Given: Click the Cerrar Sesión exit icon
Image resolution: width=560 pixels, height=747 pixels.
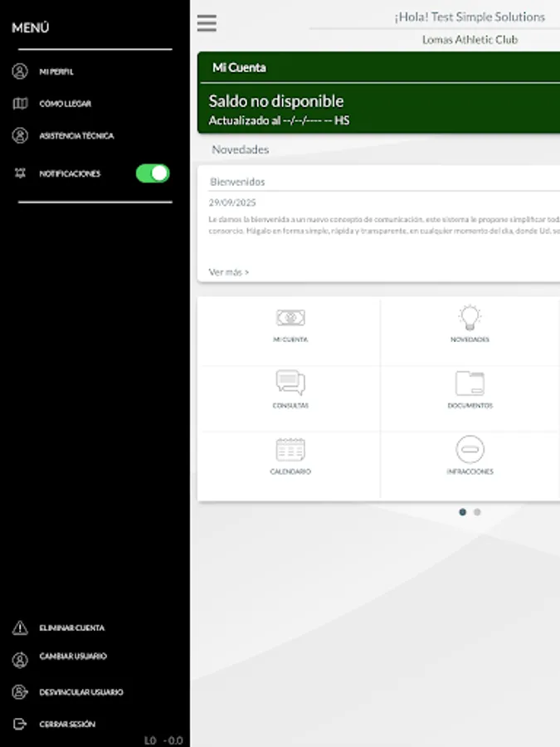Looking at the screenshot, I should coord(20,724).
